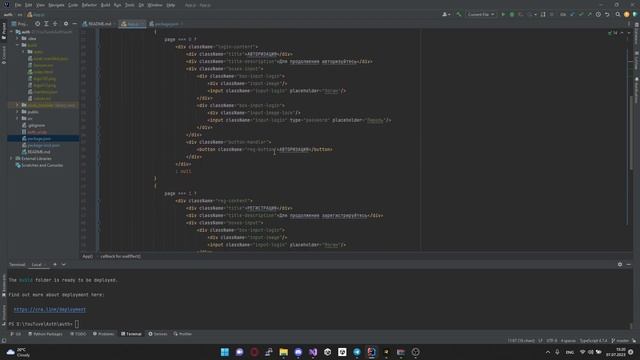Open the cra.link/deployment link in terminal
Image resolution: width=640 pixels, height=360 pixels.
[50, 309]
